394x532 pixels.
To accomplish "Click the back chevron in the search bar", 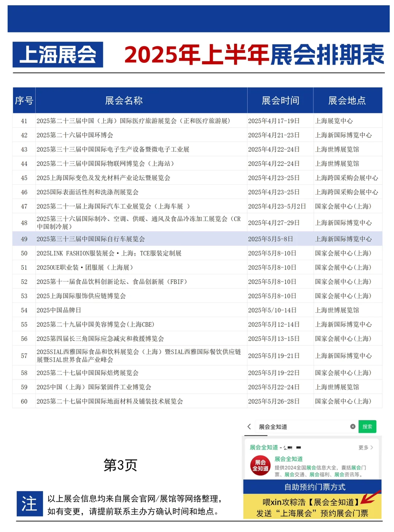I will click(249, 427).
